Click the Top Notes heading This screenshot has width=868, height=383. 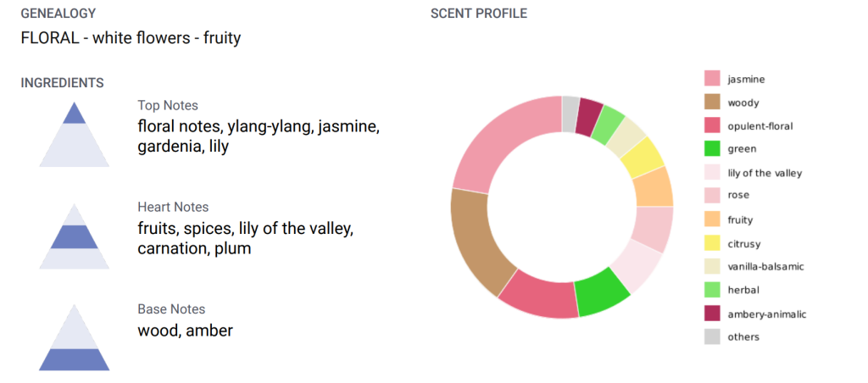click(x=168, y=105)
